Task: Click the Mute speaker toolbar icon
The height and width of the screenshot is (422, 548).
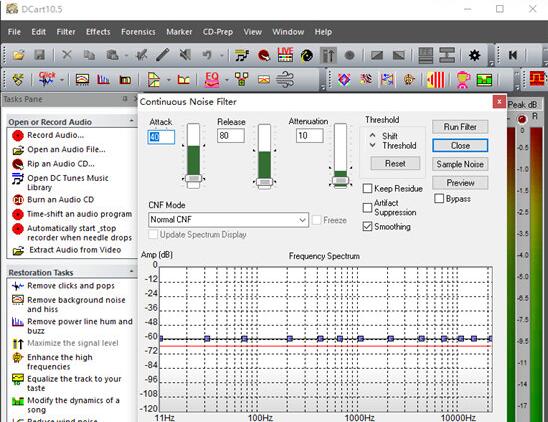Action: (185, 55)
